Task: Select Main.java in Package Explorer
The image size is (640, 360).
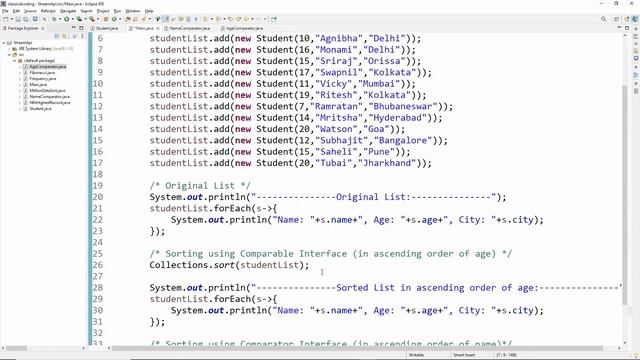Action: (x=38, y=84)
